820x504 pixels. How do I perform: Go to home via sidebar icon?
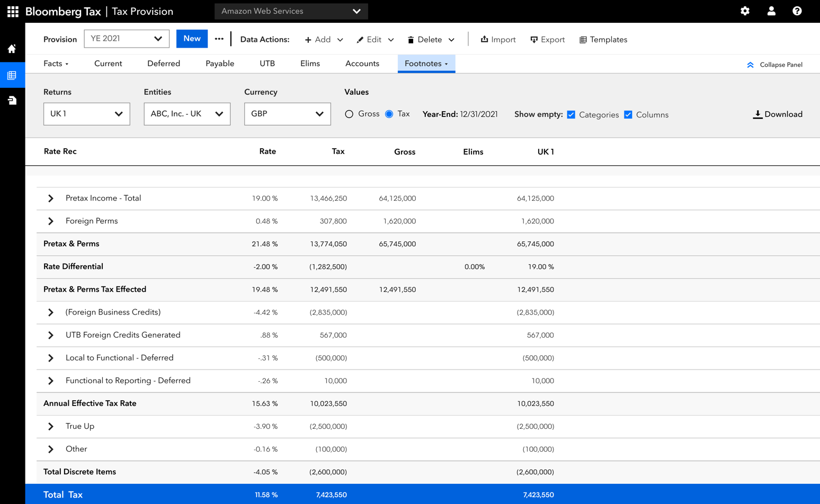click(x=12, y=49)
